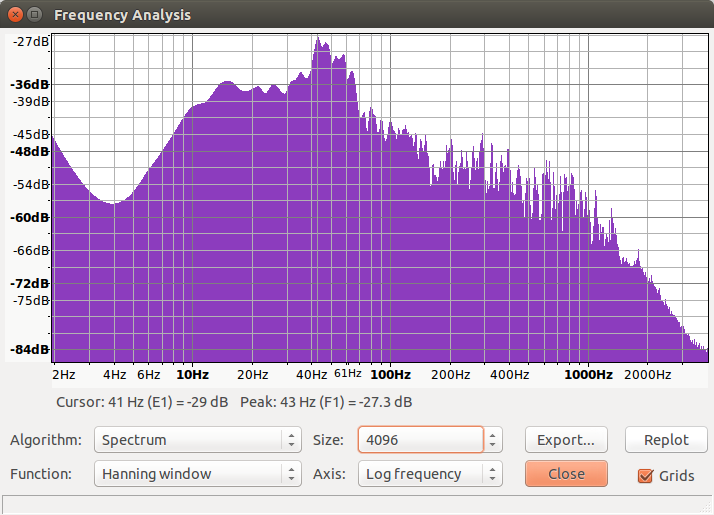Click the '20Hz' frequency axis label

point(252,375)
